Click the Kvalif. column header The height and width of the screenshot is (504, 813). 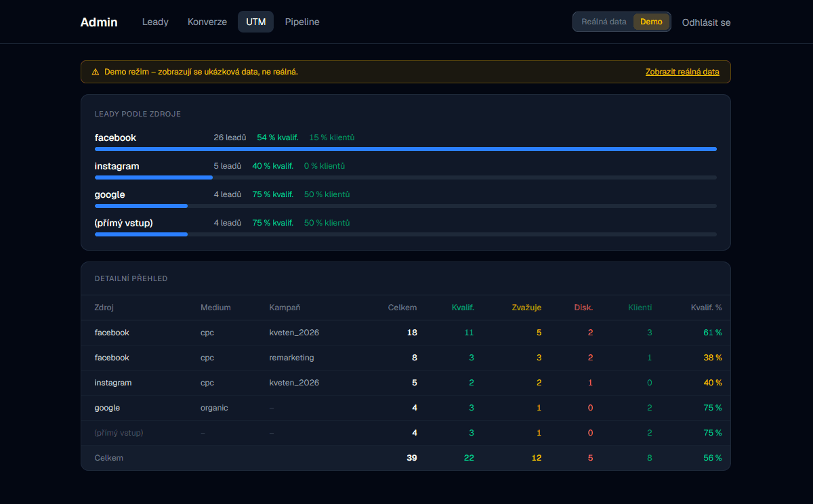[x=463, y=308]
